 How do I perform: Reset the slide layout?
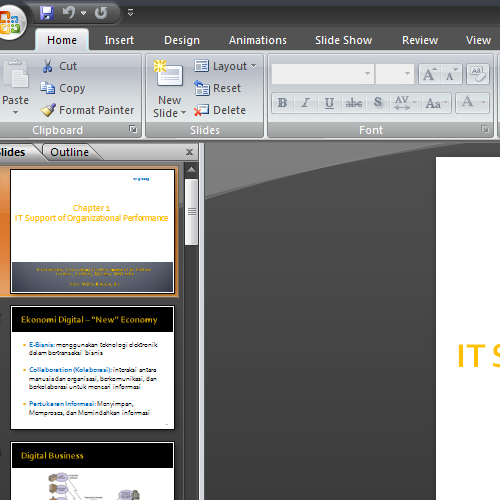(x=217, y=88)
